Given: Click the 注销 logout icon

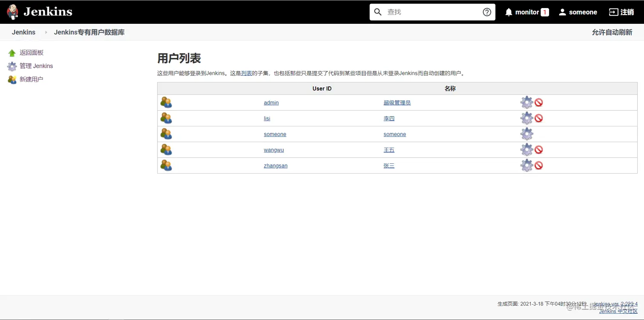Looking at the screenshot, I should (613, 12).
